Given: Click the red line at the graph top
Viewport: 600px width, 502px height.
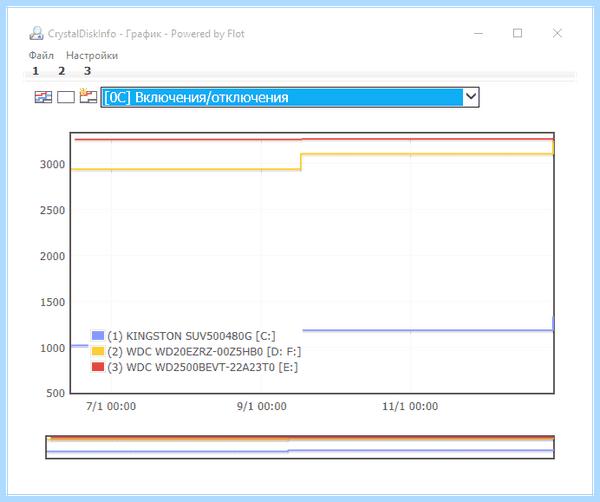Looking at the screenshot, I should point(314,139).
